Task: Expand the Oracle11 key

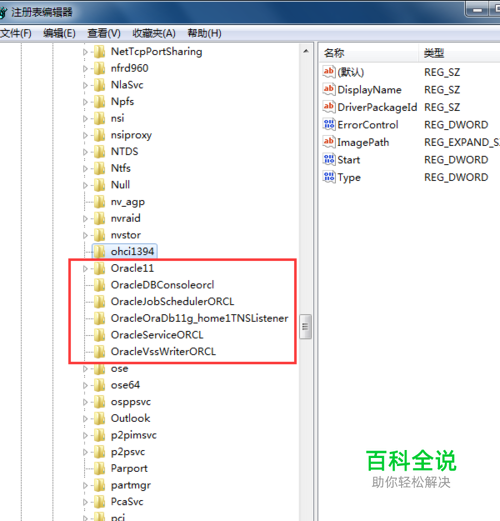Action: pyautogui.click(x=85, y=269)
